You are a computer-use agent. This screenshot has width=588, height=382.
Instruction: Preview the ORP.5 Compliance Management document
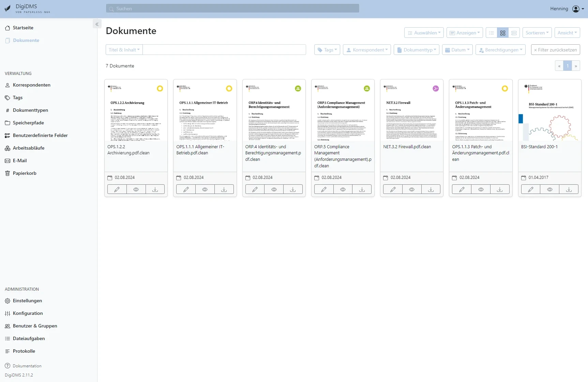(343, 189)
